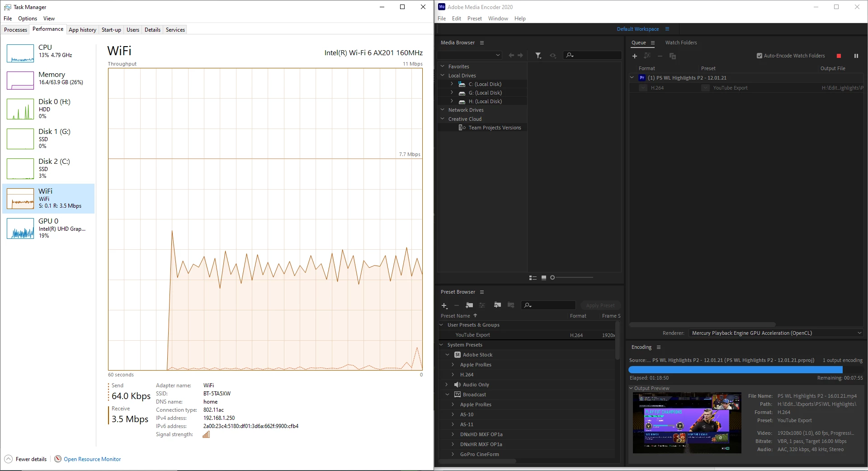The width and height of the screenshot is (868, 471).
Task: Click the Premiere Pro icon on queue item
Action: 642,78
